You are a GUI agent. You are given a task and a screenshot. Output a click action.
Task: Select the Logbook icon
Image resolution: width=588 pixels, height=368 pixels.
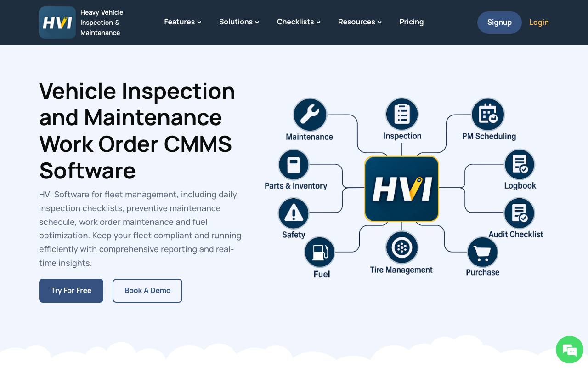[520, 164]
